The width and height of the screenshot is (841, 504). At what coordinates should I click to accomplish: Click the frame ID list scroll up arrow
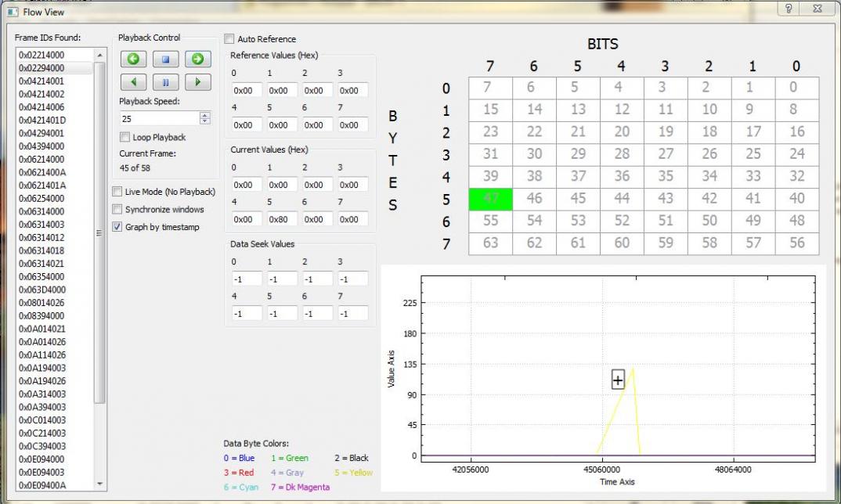(x=99, y=55)
